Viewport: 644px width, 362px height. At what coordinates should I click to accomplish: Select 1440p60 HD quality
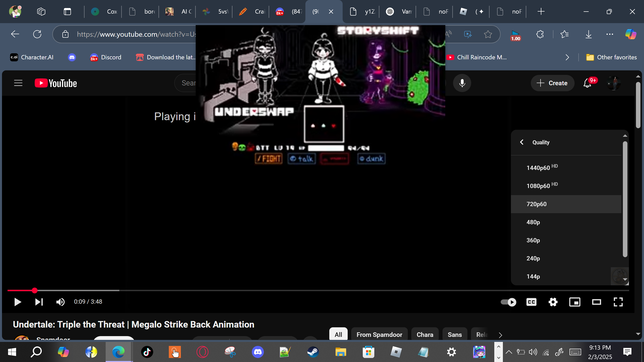click(x=566, y=168)
